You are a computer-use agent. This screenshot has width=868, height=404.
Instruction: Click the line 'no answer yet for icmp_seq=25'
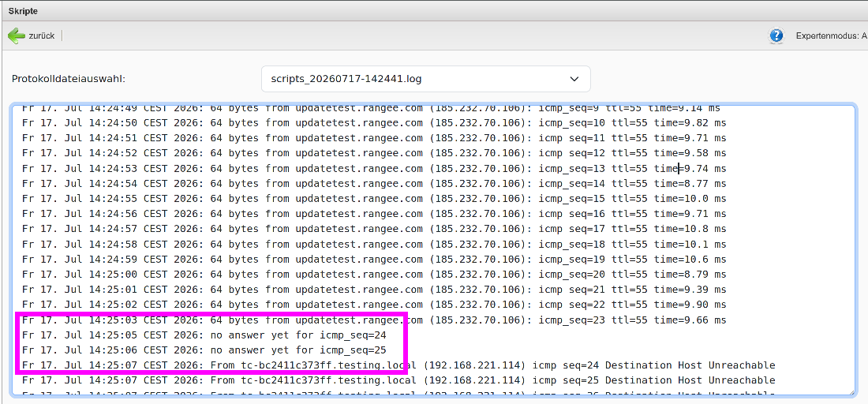pos(204,350)
